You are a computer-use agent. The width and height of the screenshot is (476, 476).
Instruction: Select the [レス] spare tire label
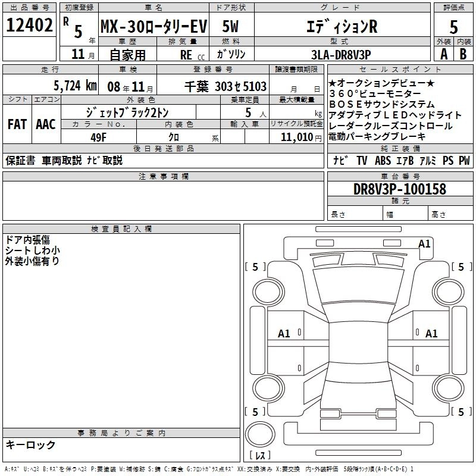click(260, 456)
